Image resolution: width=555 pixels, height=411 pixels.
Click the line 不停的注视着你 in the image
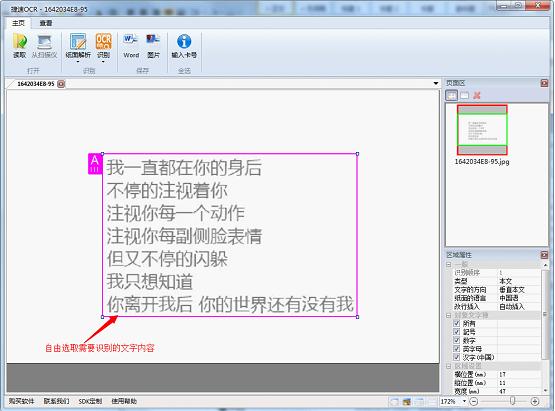pos(167,190)
